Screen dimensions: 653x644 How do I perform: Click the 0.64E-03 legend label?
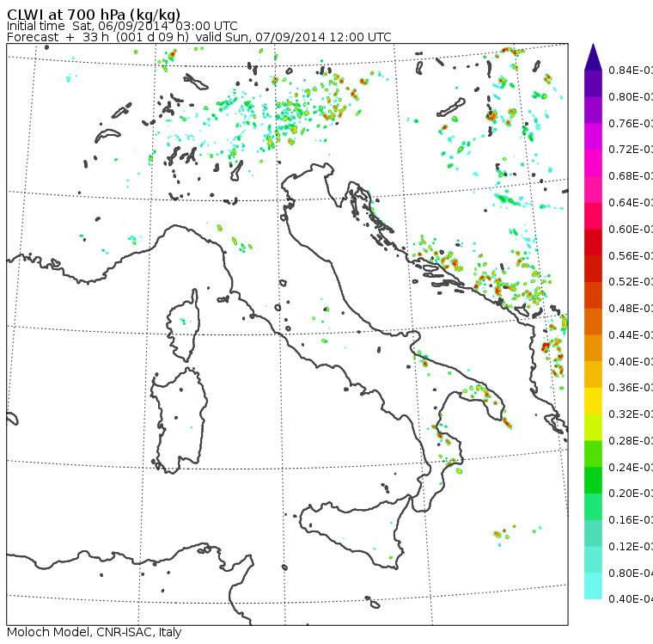tap(630, 203)
